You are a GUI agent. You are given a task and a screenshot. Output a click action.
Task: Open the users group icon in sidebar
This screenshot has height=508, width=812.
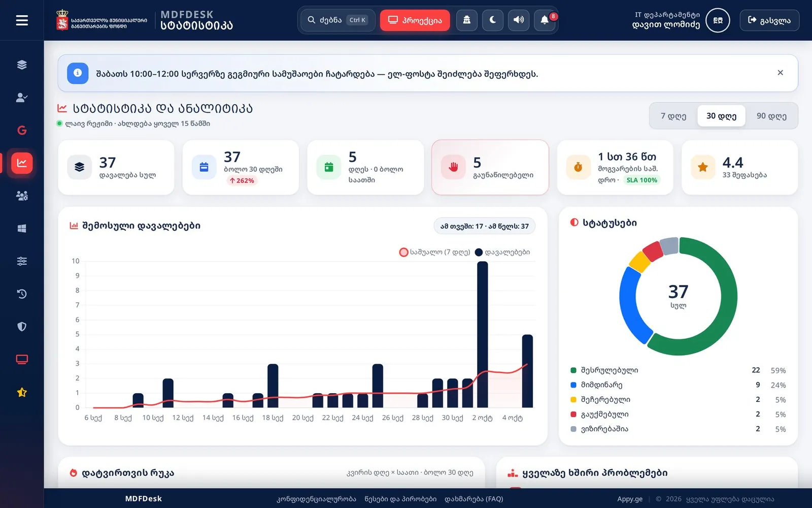(x=22, y=196)
